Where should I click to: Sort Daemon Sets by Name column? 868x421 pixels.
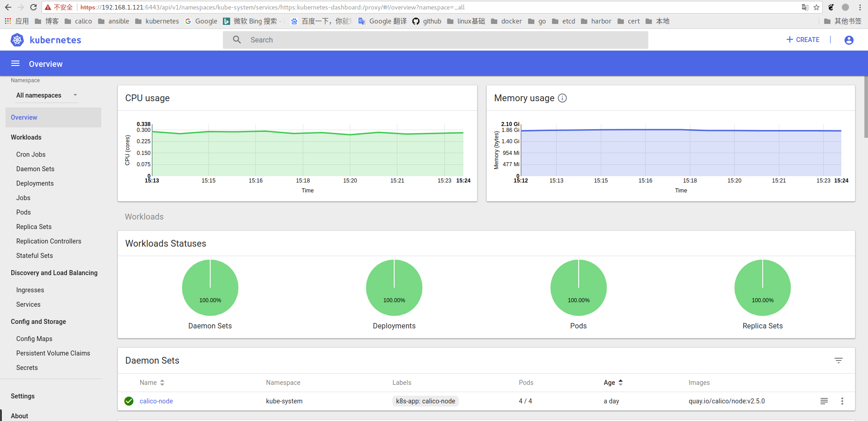[x=152, y=383]
